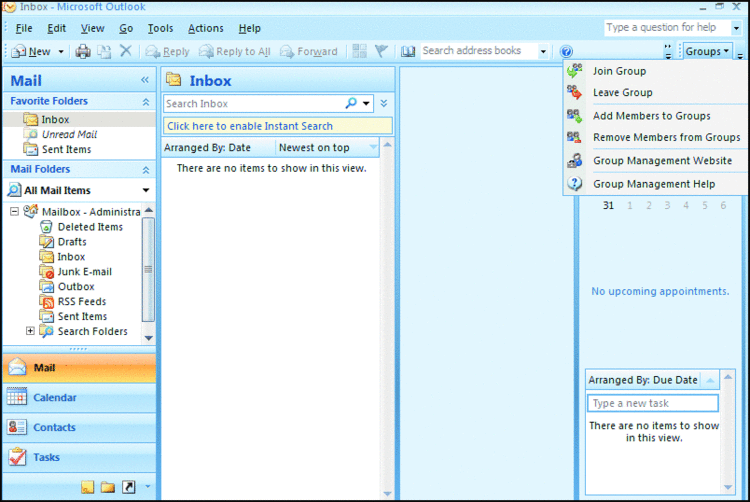Collapse the Mail Folders section
This screenshot has height=502, width=750.
(146, 170)
